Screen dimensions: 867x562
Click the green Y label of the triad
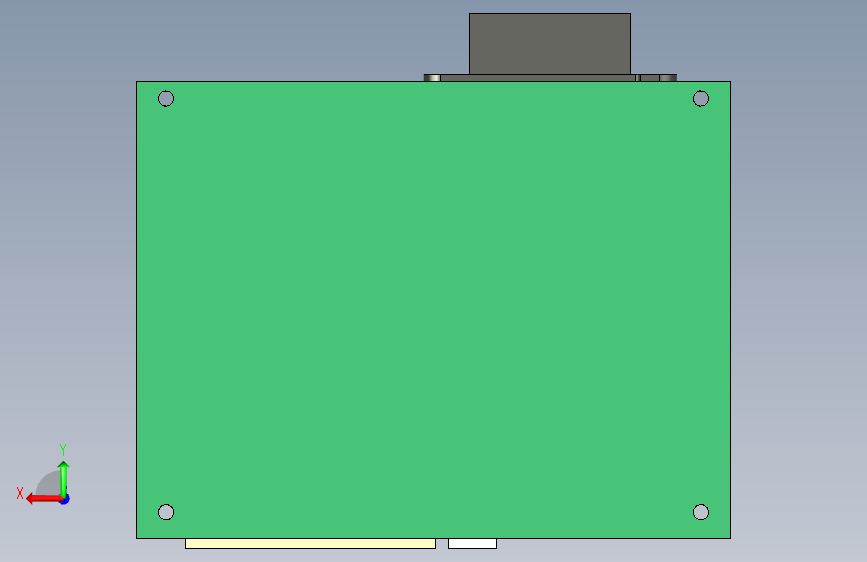[x=63, y=449]
